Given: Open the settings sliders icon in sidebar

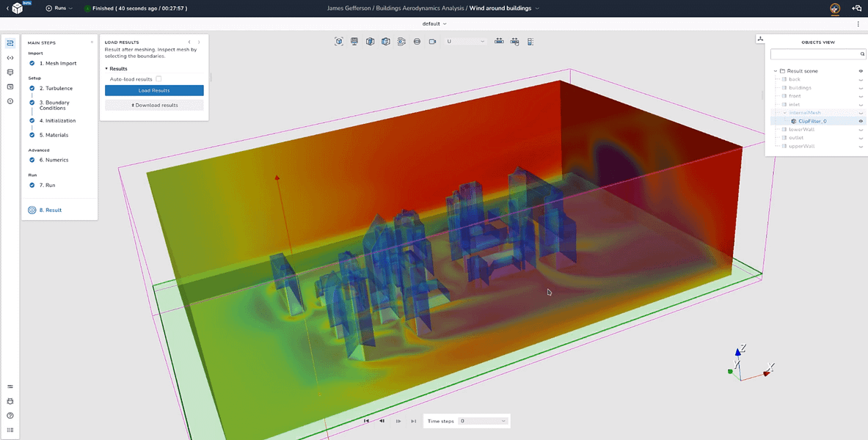Looking at the screenshot, I should pyautogui.click(x=10, y=386).
